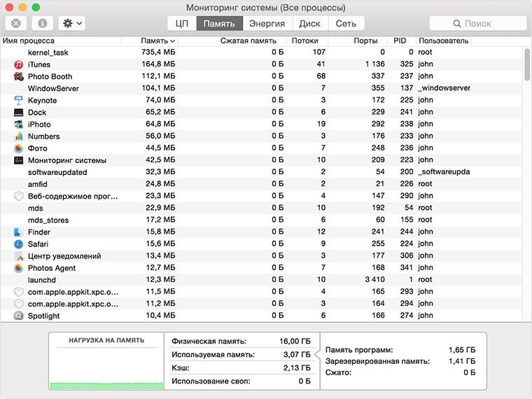Click the Использование своп row

tap(241, 381)
